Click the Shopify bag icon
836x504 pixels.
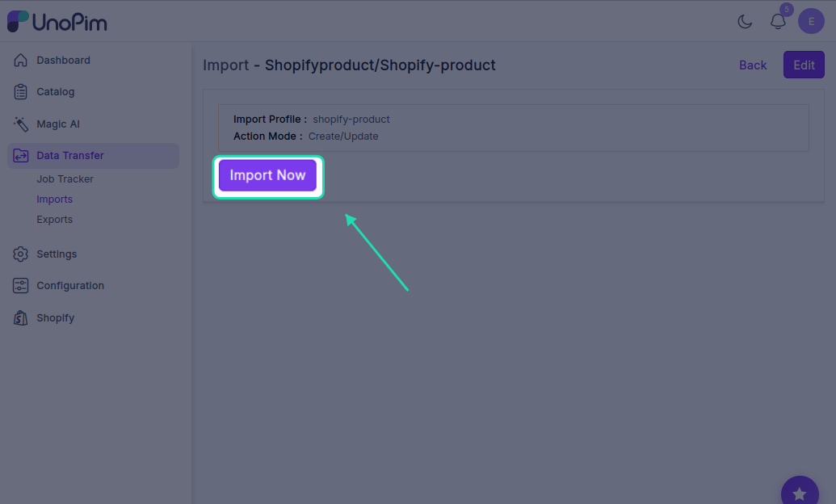pyautogui.click(x=20, y=318)
